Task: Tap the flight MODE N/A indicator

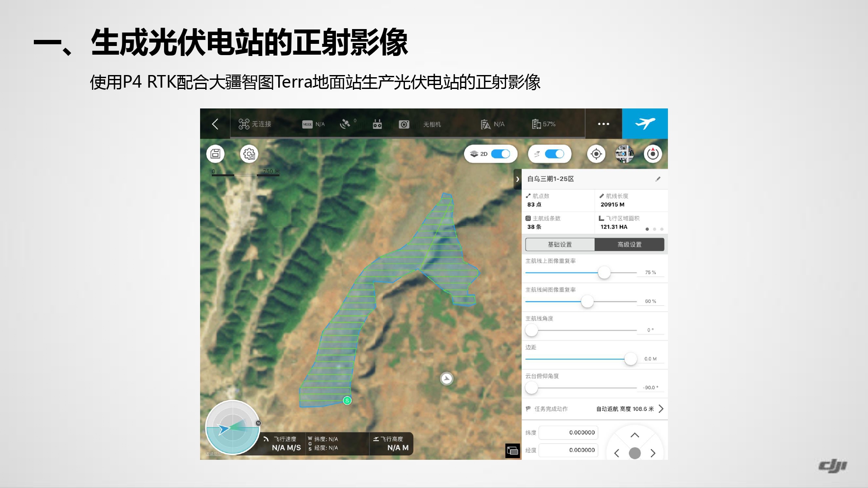Action: [x=313, y=124]
